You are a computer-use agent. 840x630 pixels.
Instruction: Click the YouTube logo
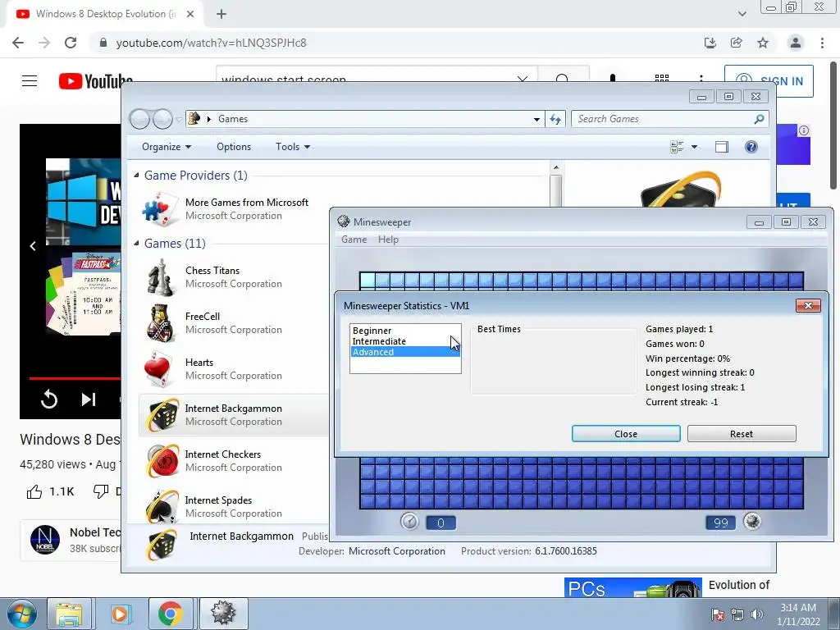point(95,81)
